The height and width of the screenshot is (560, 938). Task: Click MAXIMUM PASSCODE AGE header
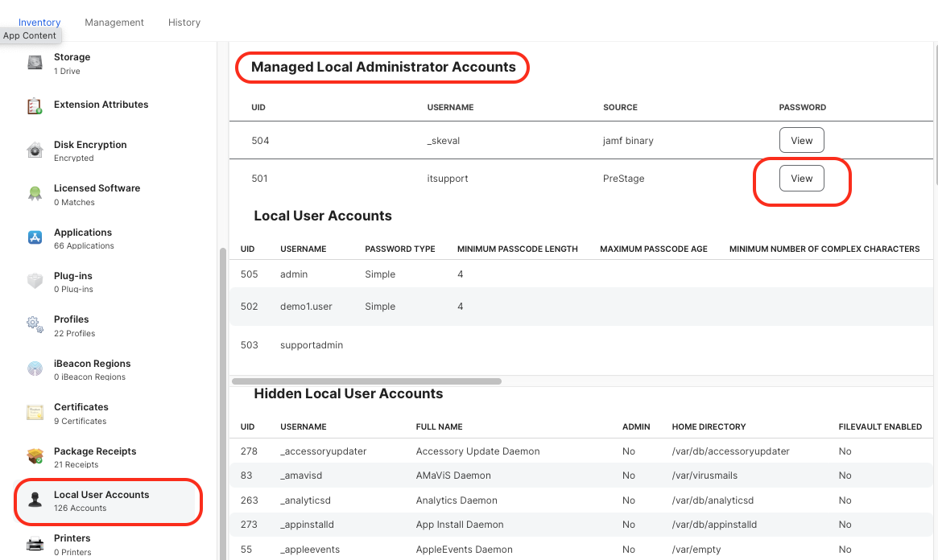click(x=654, y=249)
